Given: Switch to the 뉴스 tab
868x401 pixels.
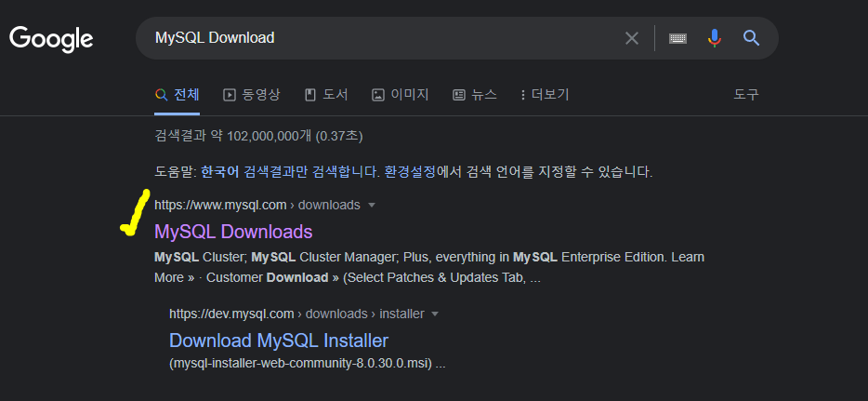Looking at the screenshot, I should [474, 95].
